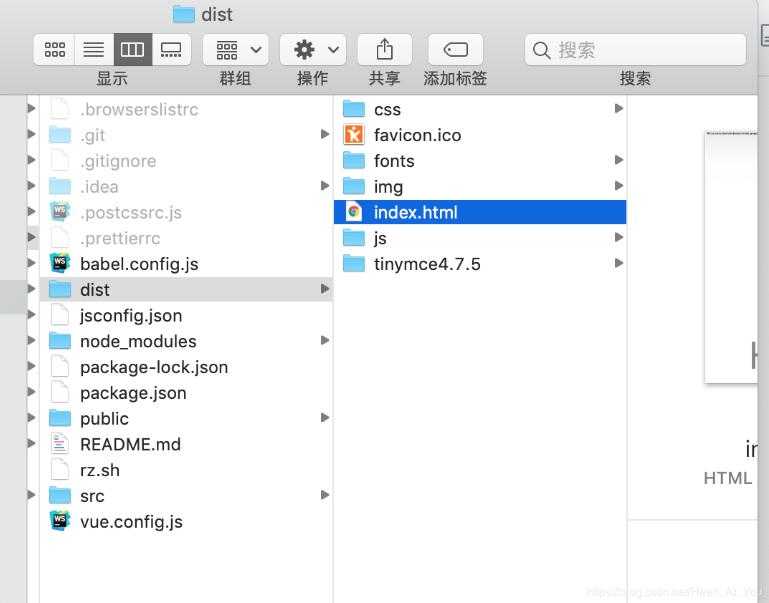The width and height of the screenshot is (769, 603).
Task: Click the Share toolbar icon
Action: tap(384, 49)
